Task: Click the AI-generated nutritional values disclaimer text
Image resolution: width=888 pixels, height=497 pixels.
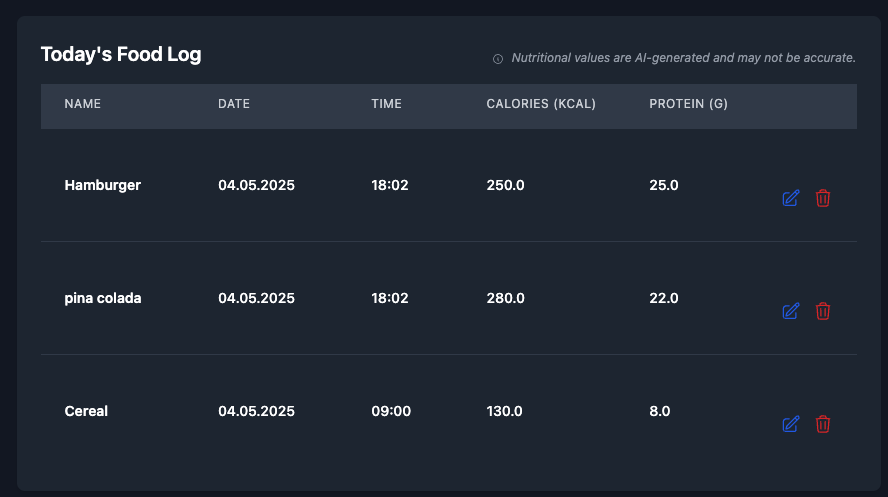Action: 683,58
